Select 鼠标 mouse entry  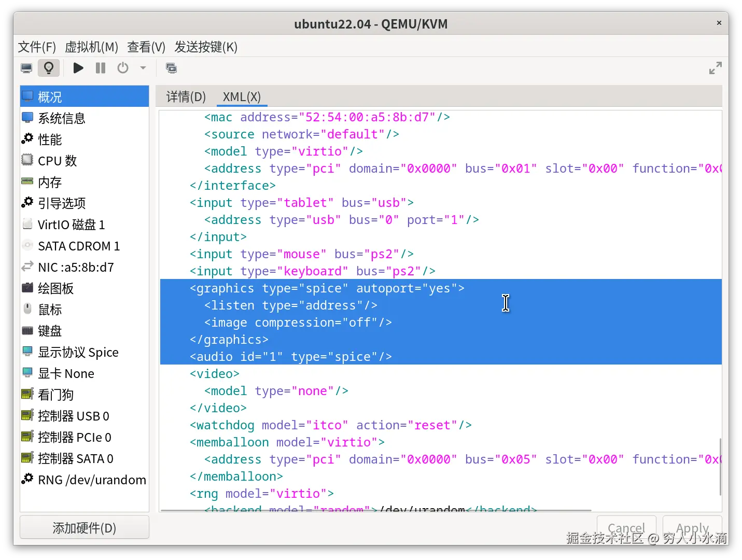pos(85,310)
